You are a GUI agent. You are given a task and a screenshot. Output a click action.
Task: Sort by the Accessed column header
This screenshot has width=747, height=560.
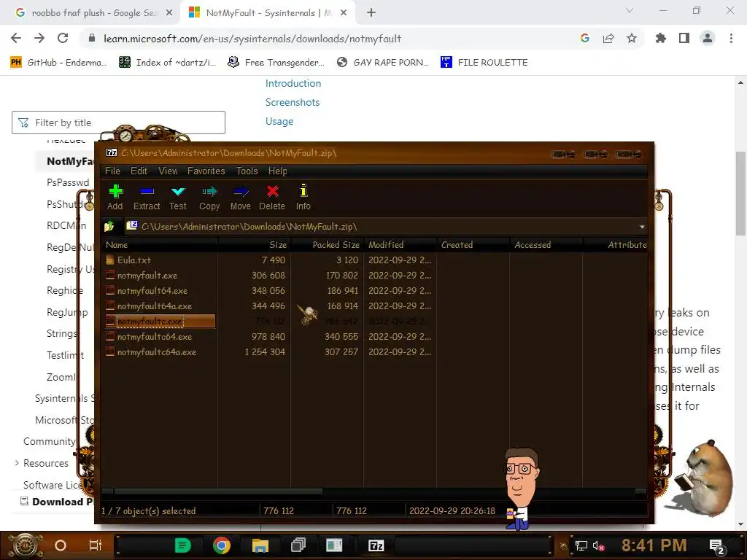click(546, 245)
